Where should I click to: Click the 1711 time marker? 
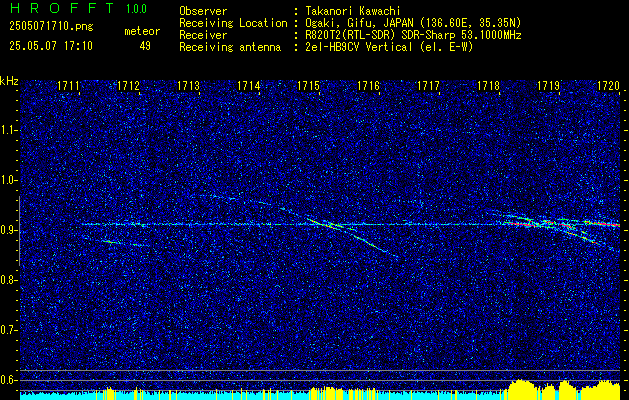pyautogui.click(x=68, y=85)
